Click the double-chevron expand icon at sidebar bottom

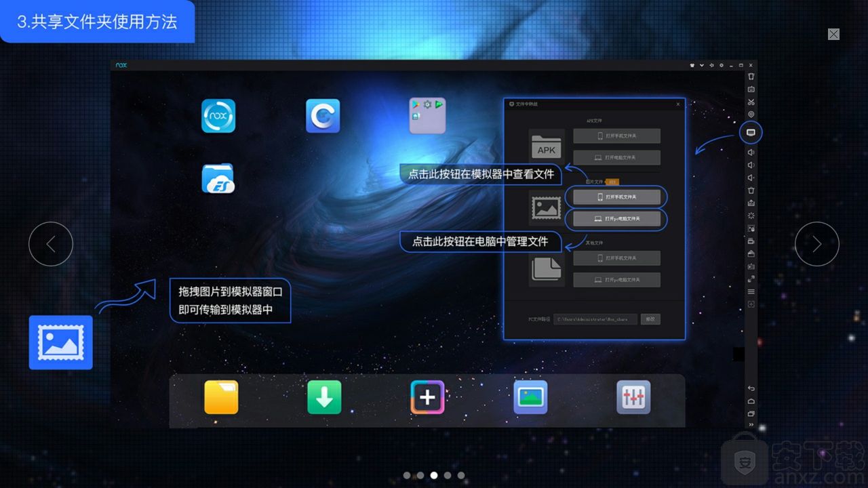(751, 425)
